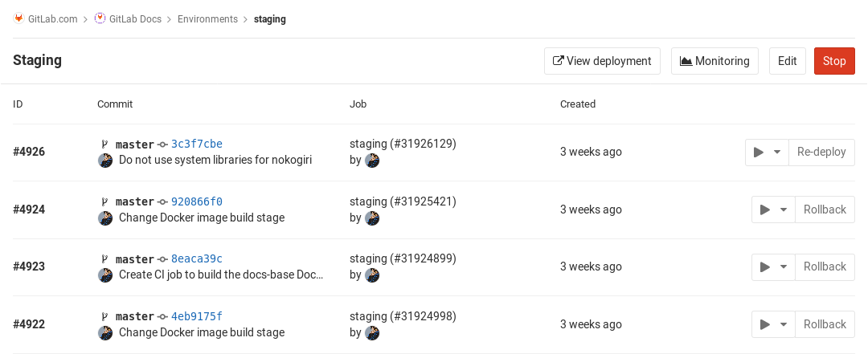Open the View deployment button
The height and width of the screenshot is (354, 868).
[602, 61]
